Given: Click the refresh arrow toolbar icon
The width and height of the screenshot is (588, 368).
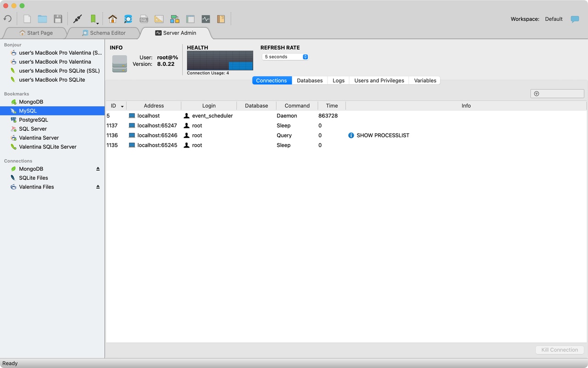Looking at the screenshot, I should coord(7,19).
